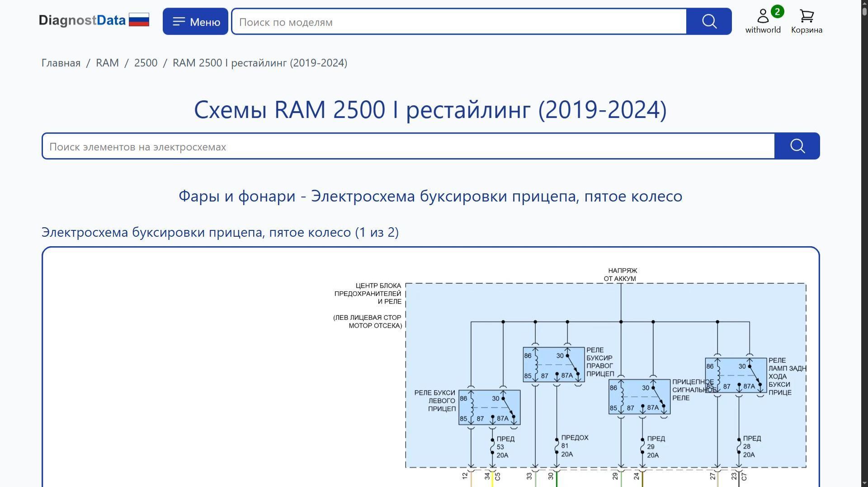Screen dimensions: 868x487
Task: Open the withworld user account
Action: [763, 21]
